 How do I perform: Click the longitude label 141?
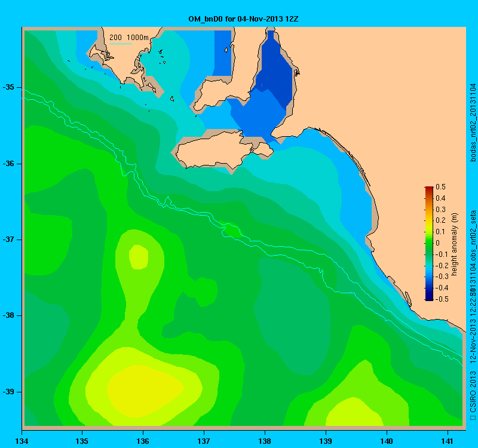pyautogui.click(x=448, y=441)
